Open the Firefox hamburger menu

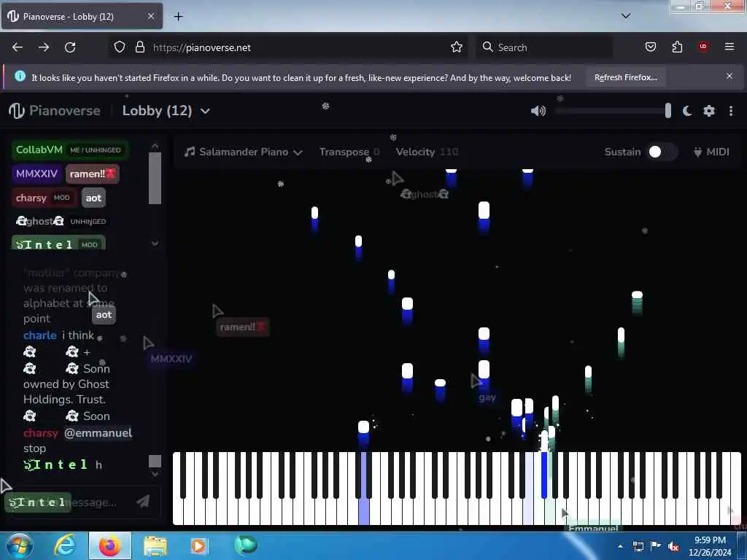tap(729, 47)
